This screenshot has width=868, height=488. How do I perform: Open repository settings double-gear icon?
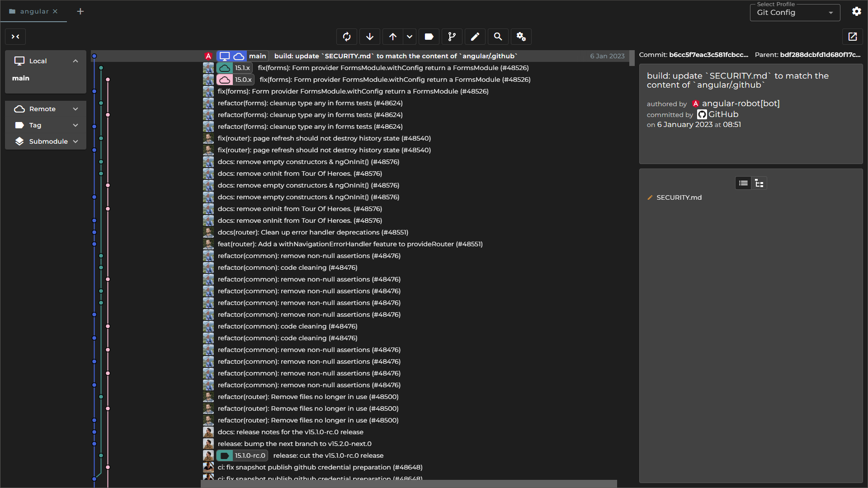[x=521, y=37]
